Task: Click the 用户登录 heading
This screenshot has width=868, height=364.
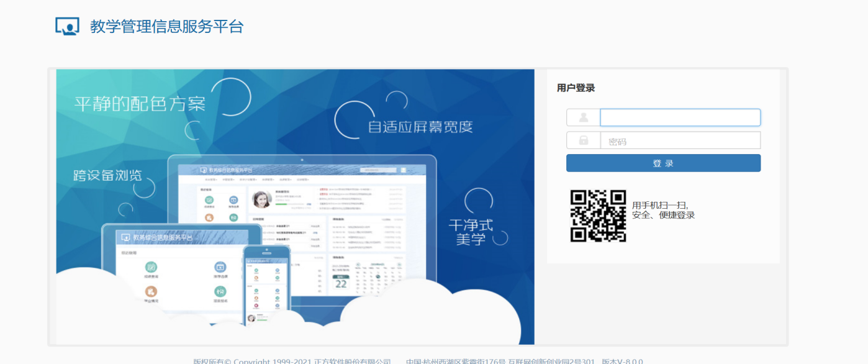Action: (576, 88)
